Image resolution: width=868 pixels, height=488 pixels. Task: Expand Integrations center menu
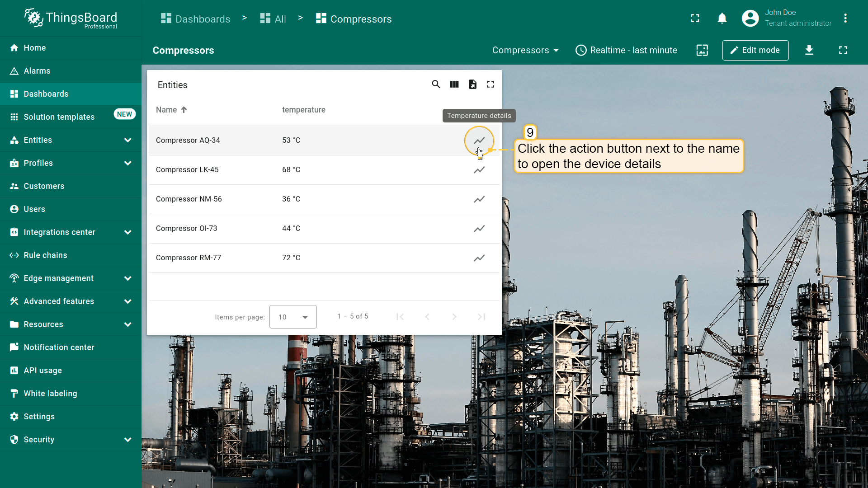click(x=127, y=232)
